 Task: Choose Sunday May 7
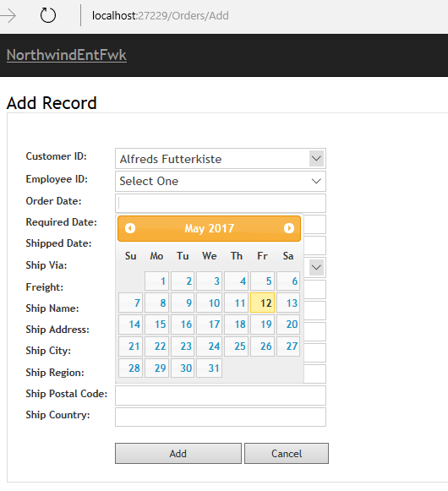pyautogui.click(x=131, y=303)
